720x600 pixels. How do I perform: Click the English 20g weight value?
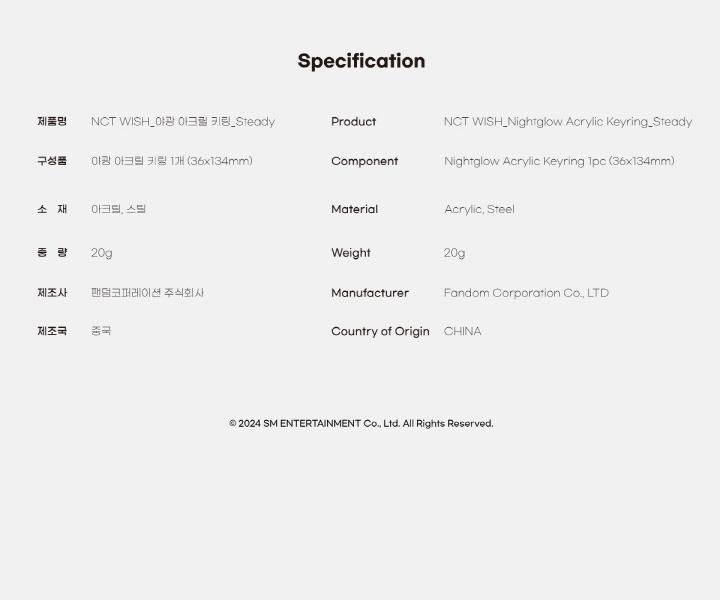point(455,253)
